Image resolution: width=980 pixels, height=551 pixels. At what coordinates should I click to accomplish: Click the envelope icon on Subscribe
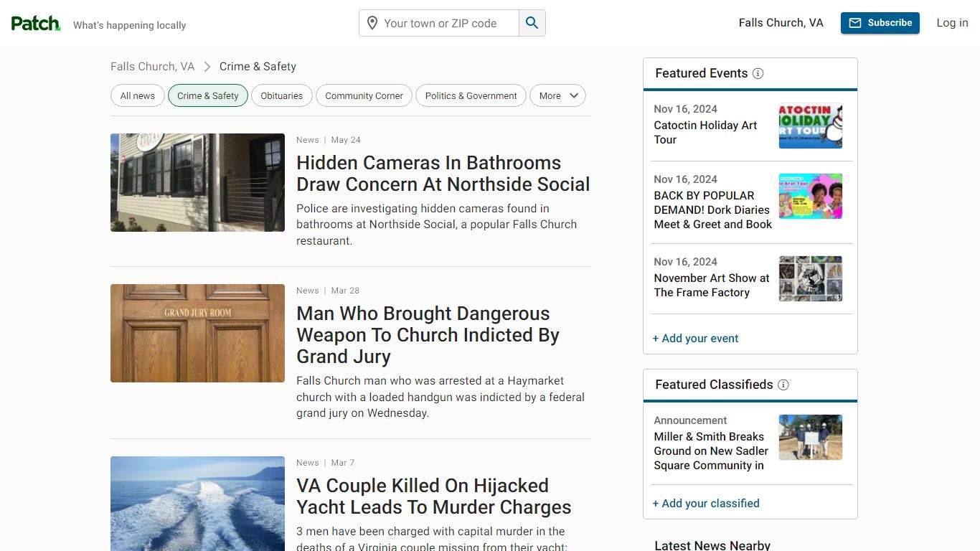coord(855,23)
